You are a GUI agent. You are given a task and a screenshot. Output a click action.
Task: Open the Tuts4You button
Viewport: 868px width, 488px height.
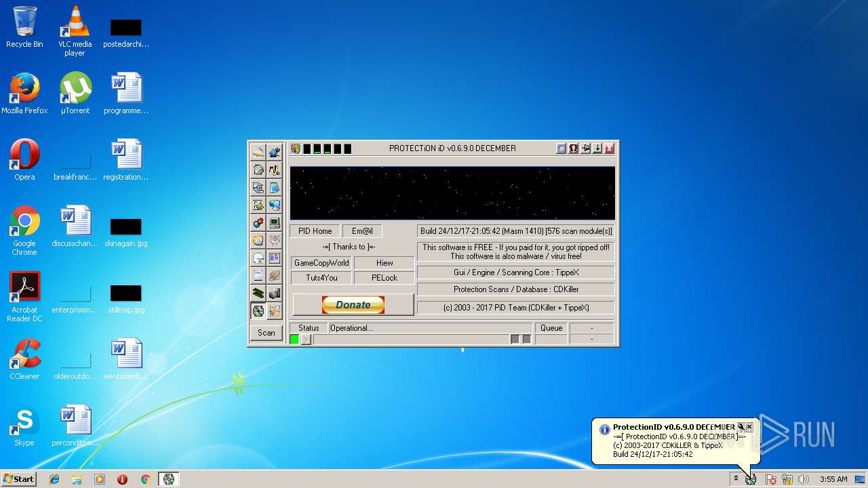point(321,278)
